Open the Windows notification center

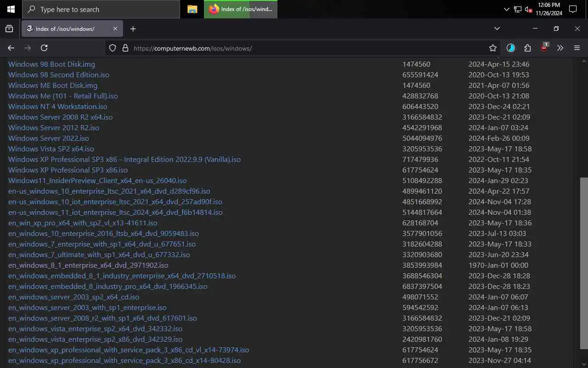pyautogui.click(x=573, y=9)
